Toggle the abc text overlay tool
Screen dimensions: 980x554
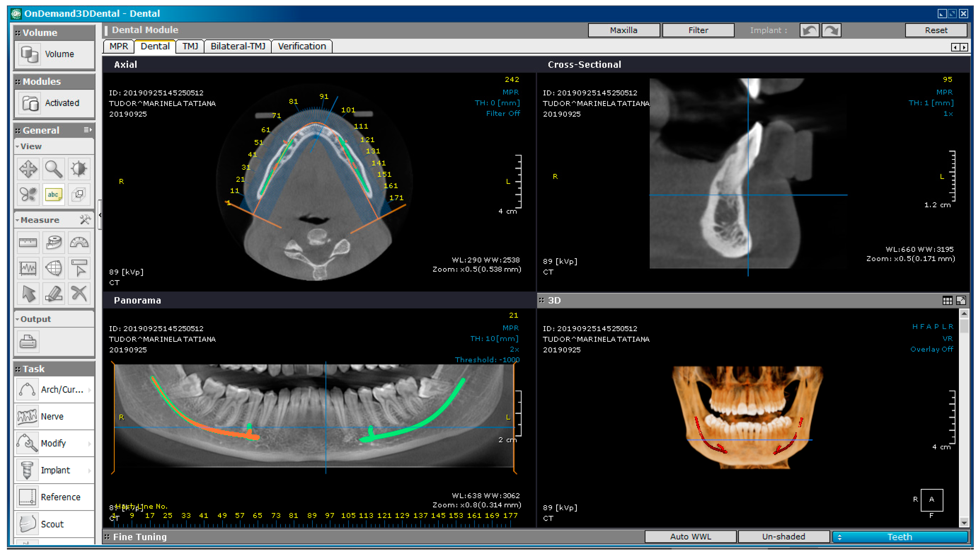pos(54,194)
